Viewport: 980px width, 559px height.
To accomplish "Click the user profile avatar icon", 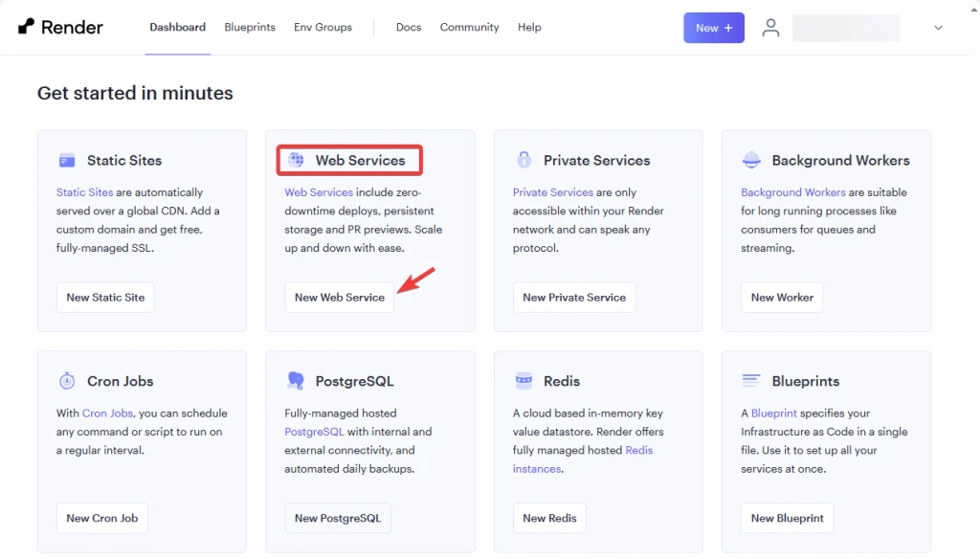I will (x=770, y=28).
